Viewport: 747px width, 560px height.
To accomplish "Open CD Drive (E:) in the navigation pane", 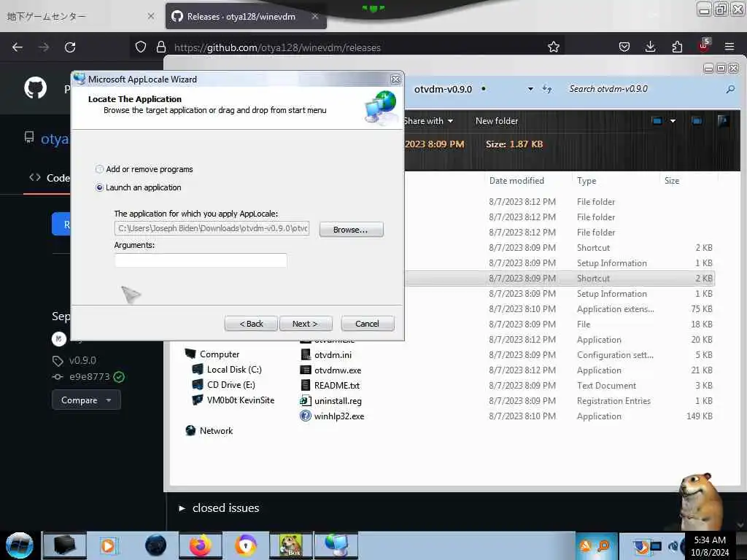I will pos(231,385).
